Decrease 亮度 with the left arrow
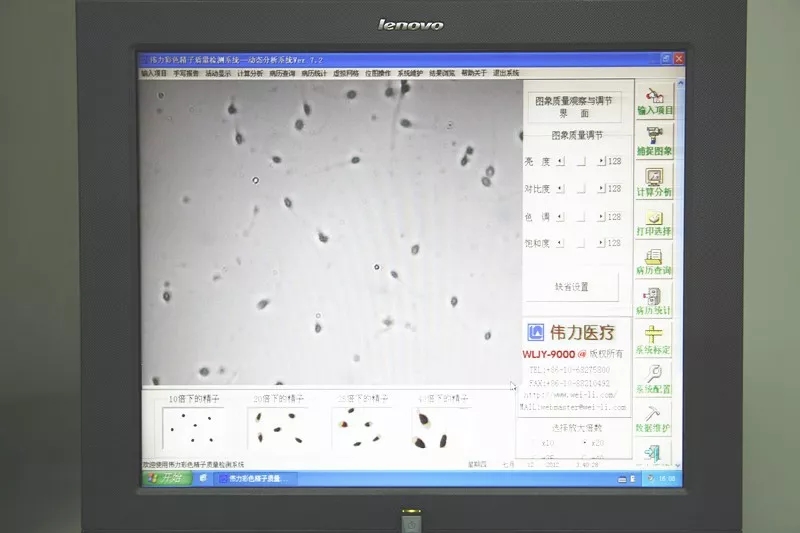This screenshot has height=533, width=800. (560, 161)
